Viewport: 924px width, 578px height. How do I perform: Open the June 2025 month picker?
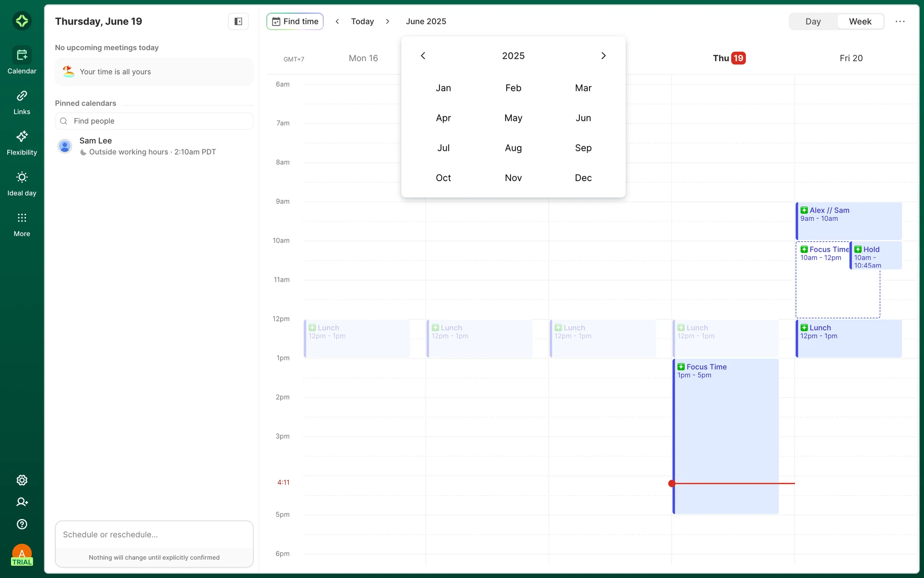[x=426, y=21]
